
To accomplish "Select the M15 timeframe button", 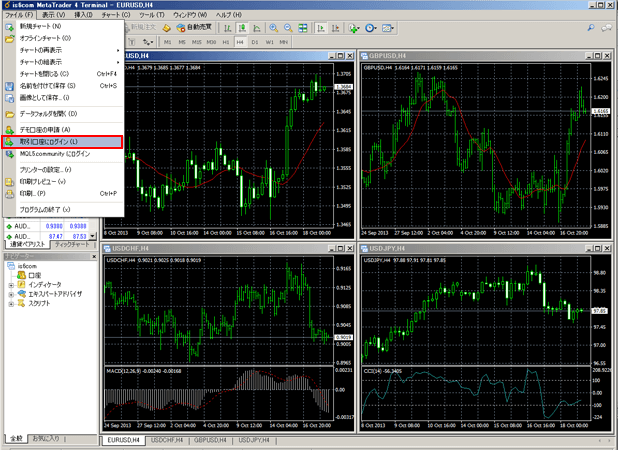I will (196, 42).
